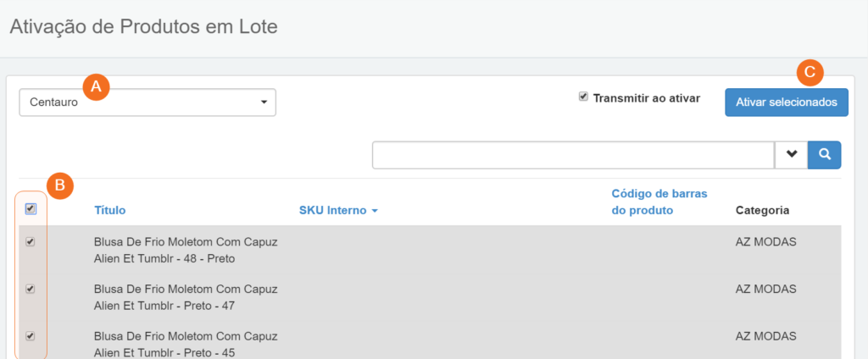Sort by Código de barras do produto

[659, 202]
